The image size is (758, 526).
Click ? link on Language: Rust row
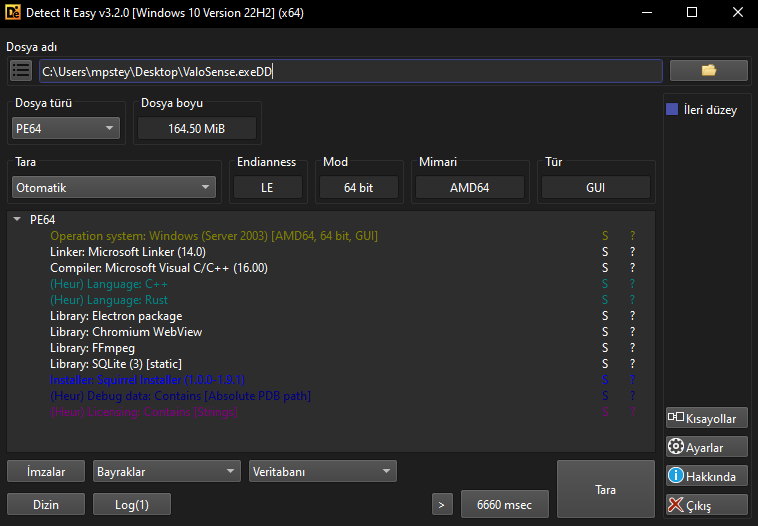click(632, 300)
